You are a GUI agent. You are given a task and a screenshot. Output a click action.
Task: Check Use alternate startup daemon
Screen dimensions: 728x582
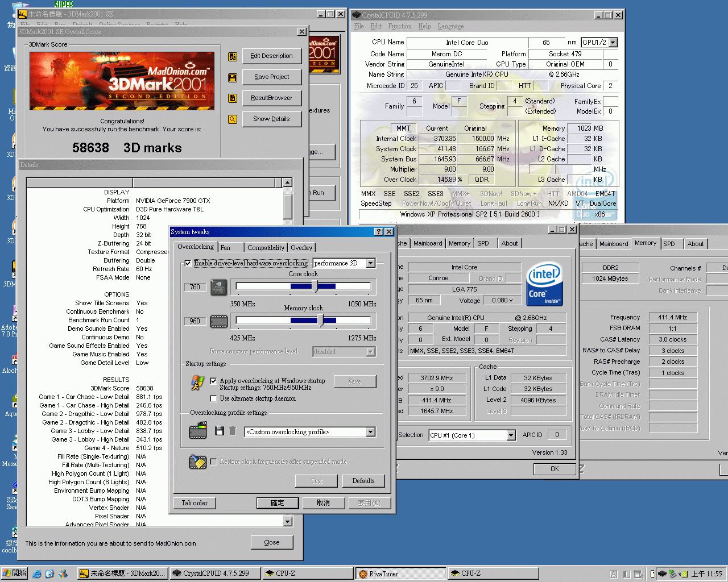coord(214,398)
